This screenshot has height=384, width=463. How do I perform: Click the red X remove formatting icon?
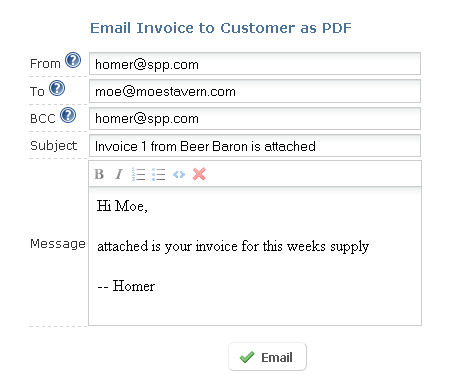[199, 174]
